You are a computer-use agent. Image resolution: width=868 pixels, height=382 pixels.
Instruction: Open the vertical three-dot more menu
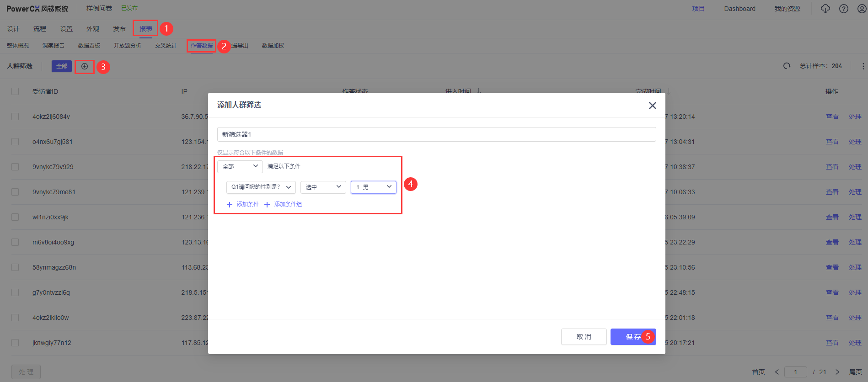863,66
